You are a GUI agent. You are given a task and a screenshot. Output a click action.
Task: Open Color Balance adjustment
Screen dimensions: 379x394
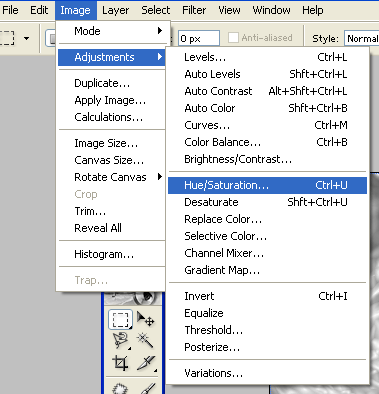click(267, 142)
